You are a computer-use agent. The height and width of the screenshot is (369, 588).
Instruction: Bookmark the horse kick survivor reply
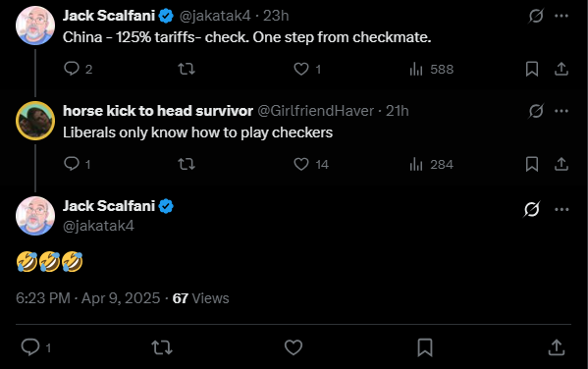click(532, 164)
